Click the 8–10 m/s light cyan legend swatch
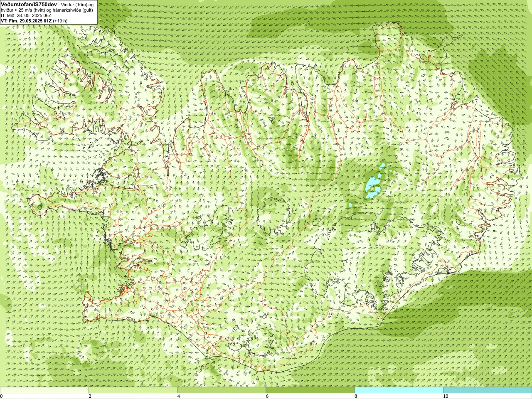Screen dimensions: 532x399 tap(399, 390)
